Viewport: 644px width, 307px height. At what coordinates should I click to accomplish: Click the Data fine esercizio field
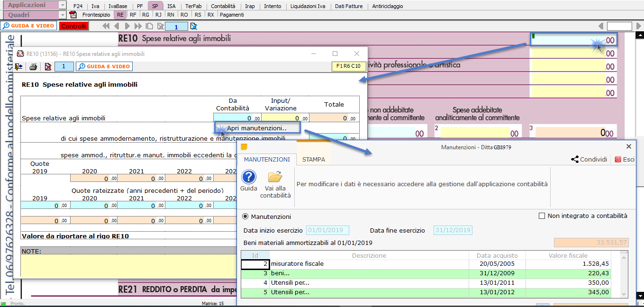(453, 230)
